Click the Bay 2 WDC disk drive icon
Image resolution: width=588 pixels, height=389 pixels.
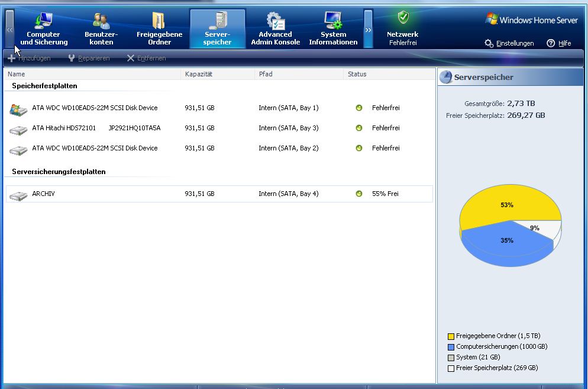coord(18,150)
